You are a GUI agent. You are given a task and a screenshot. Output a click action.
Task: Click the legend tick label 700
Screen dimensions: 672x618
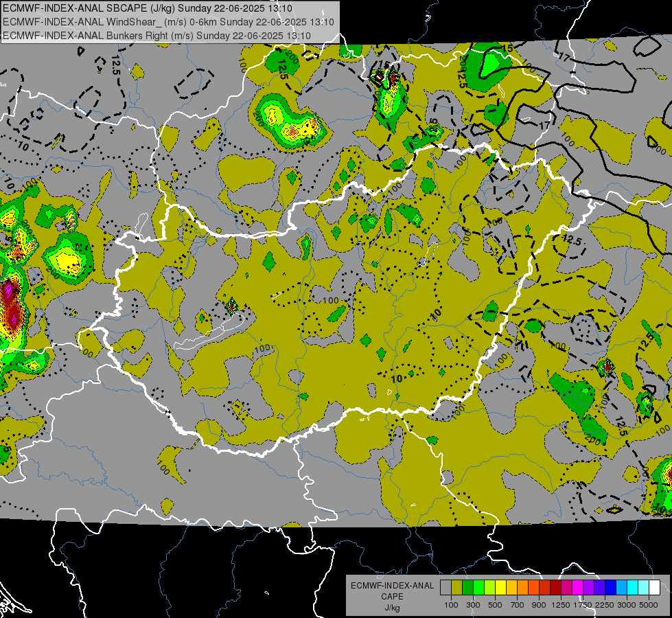pyautogui.click(x=517, y=605)
